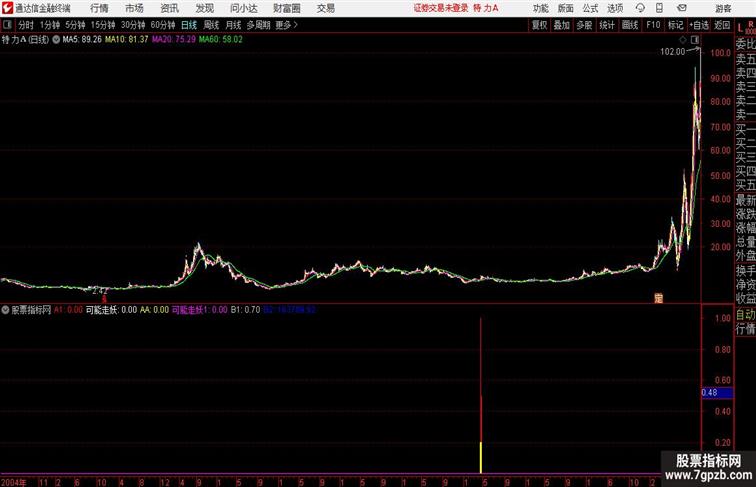Open the 发现 menu
This screenshot has width=756, height=487.
204,8
